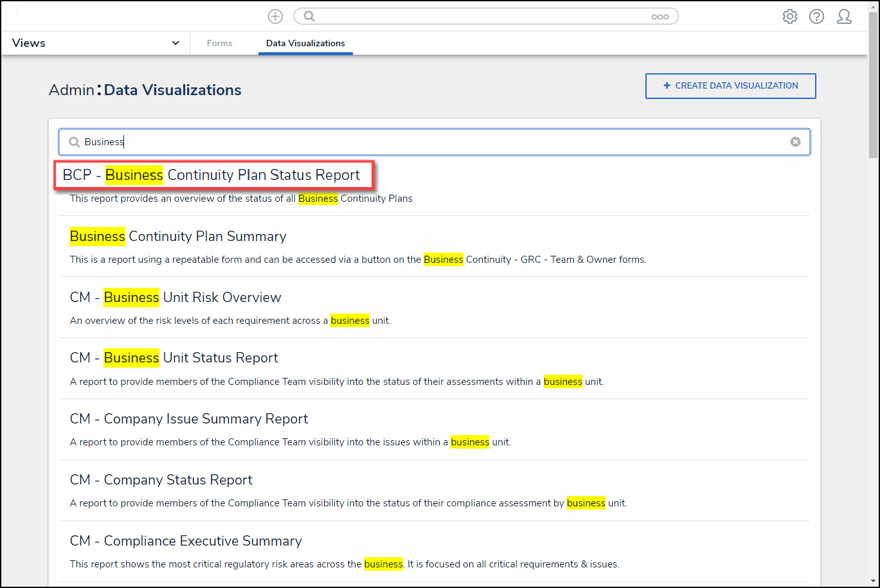The height and width of the screenshot is (588, 880).
Task: Click the top global search field
Action: pyautogui.click(x=482, y=17)
